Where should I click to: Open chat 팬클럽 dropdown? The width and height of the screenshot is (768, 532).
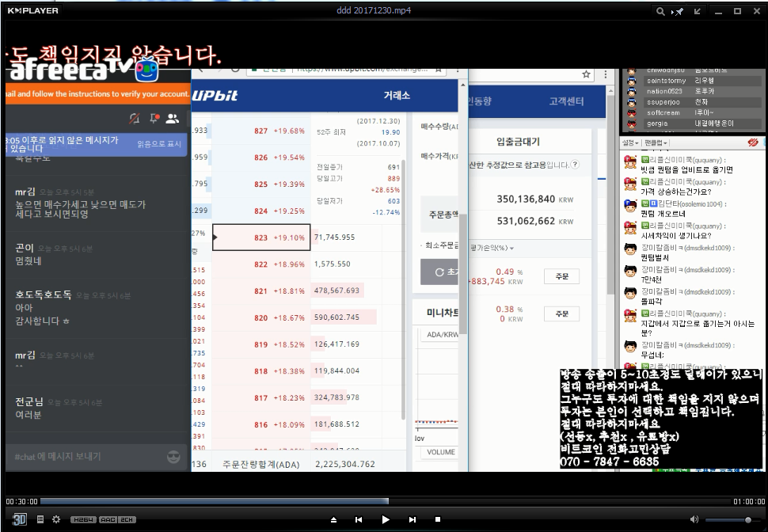[x=656, y=142]
